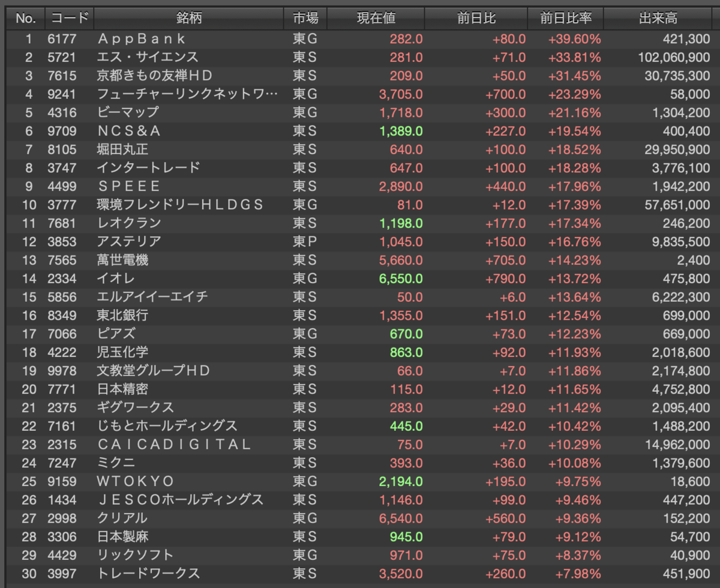Click ＪＥＳＣＯホールディングス row
Viewport: 720px width, 588px height.
360,499
